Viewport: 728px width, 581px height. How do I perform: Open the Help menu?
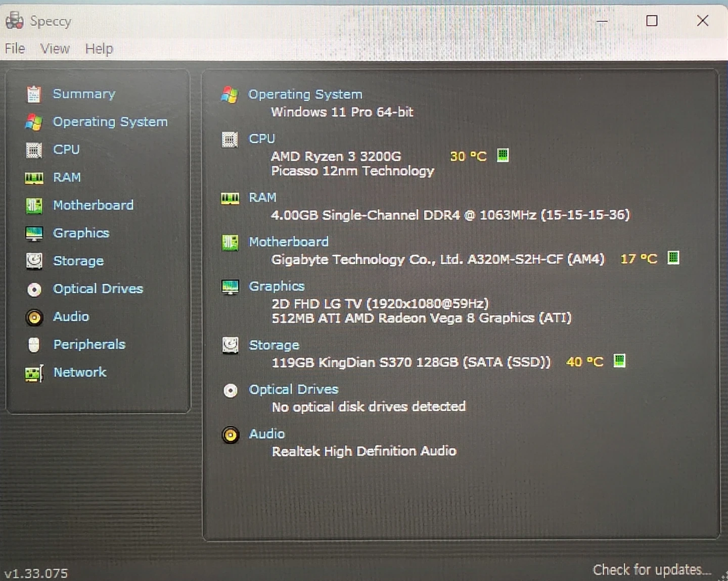coord(99,49)
